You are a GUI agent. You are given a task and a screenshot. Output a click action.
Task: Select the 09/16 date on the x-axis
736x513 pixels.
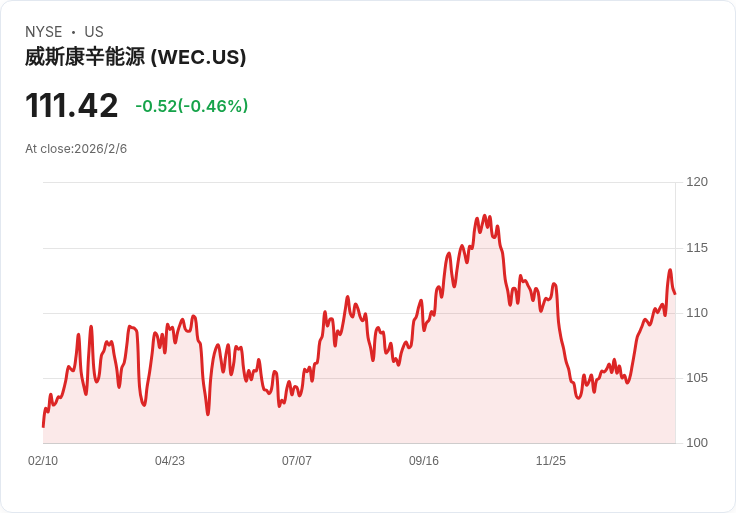tap(424, 461)
